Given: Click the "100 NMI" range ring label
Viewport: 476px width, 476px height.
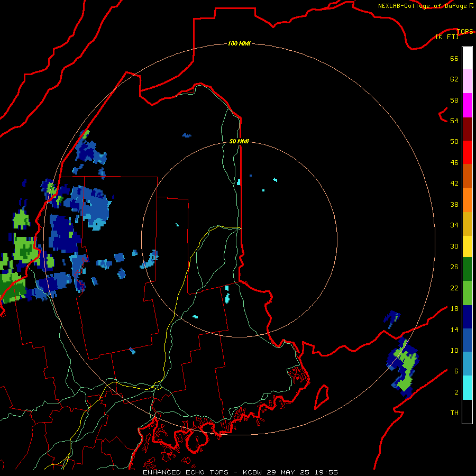Looking at the screenshot, I should click(239, 43).
